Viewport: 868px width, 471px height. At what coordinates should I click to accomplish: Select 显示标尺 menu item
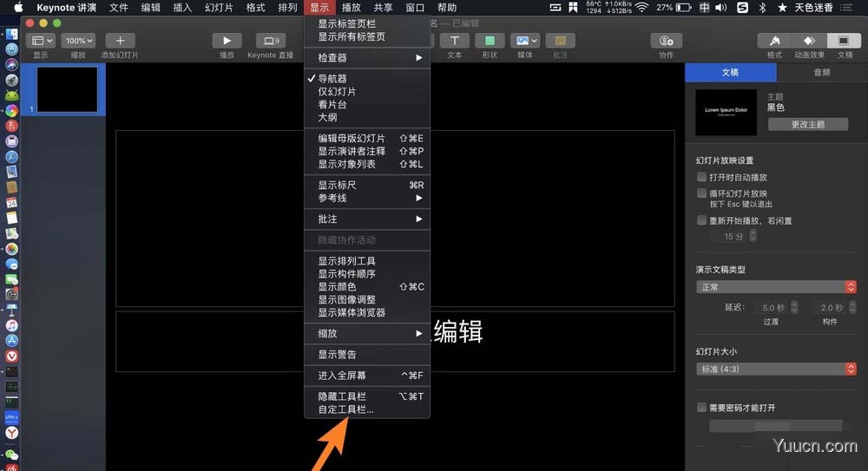(x=367, y=185)
